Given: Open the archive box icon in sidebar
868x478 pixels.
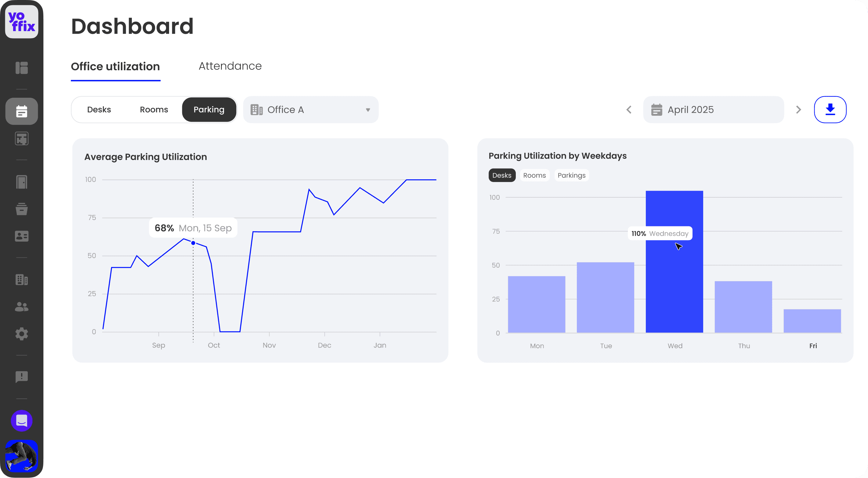Looking at the screenshot, I should coord(22,209).
